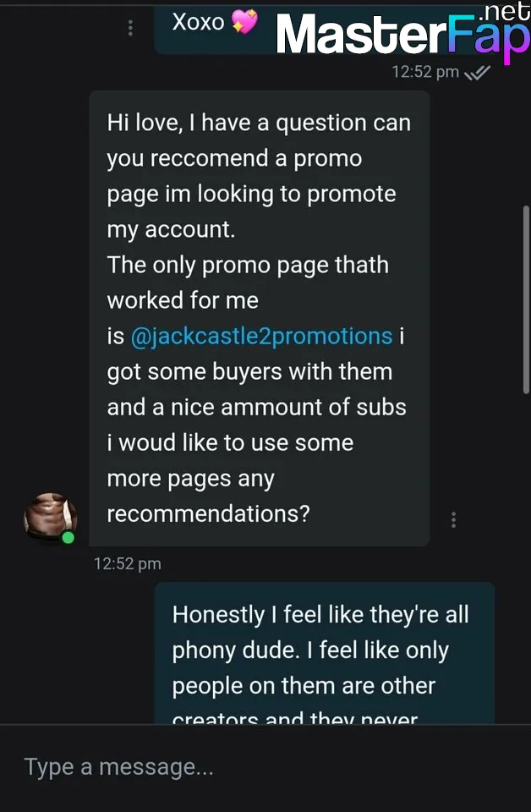The image size is (531, 812).
Task: Open the @jackcastle2promotions mention link
Action: point(261,336)
